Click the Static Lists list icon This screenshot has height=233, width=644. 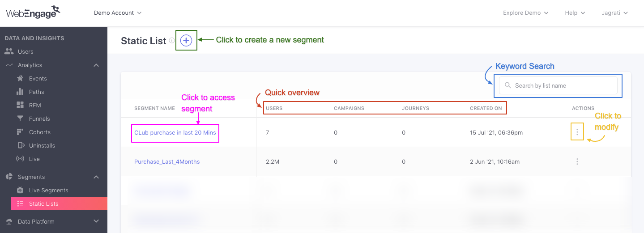(x=20, y=203)
